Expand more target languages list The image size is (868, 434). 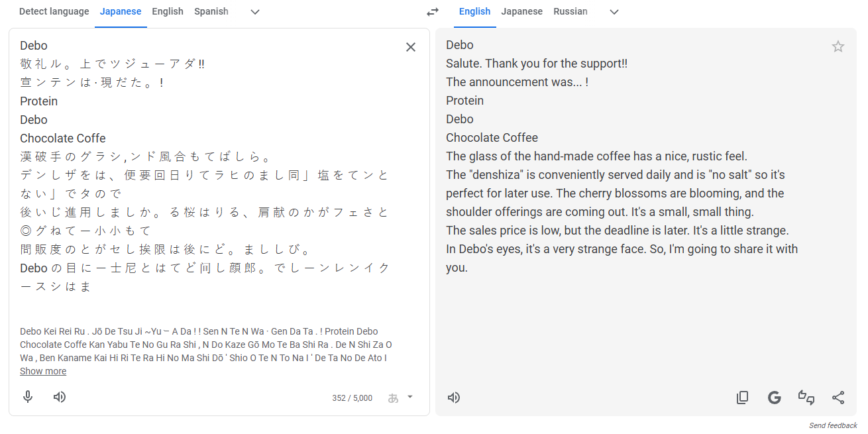(614, 12)
